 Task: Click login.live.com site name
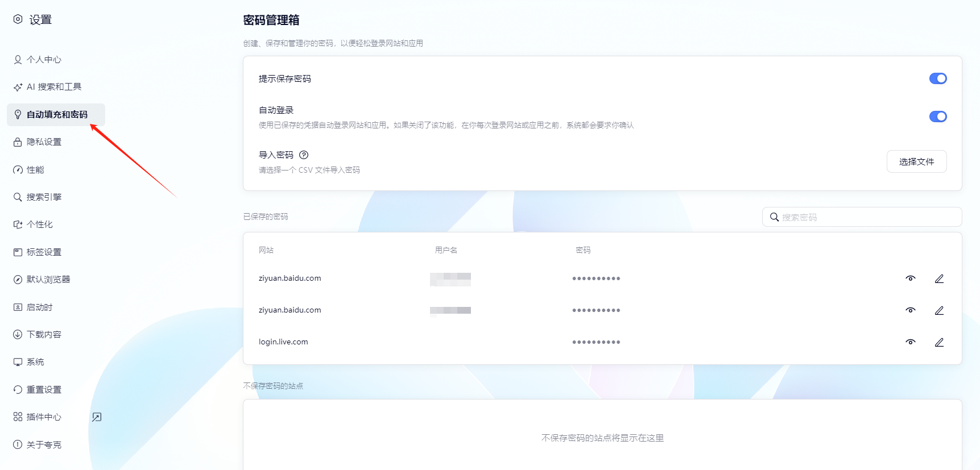click(283, 342)
